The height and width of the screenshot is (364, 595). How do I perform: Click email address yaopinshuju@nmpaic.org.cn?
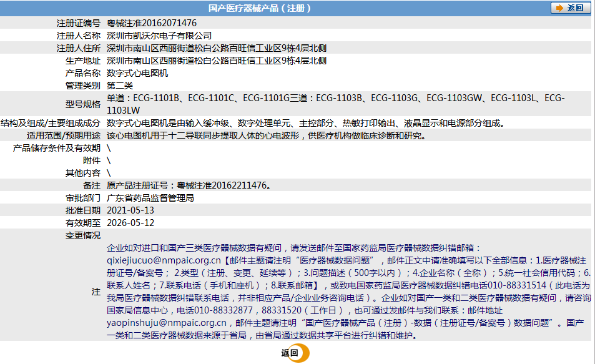[167, 323]
